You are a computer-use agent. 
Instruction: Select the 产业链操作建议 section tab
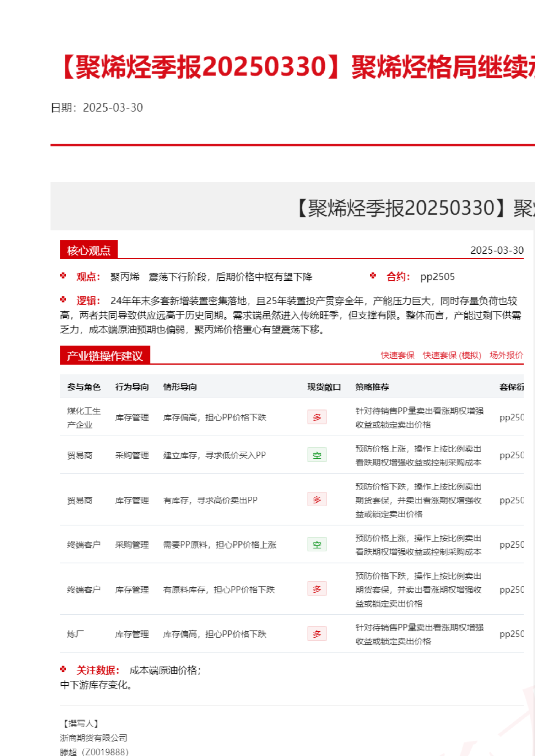point(105,355)
